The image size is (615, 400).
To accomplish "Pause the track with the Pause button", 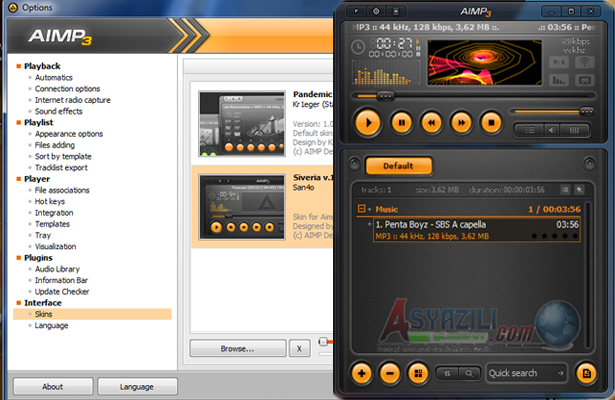I will pos(402,123).
